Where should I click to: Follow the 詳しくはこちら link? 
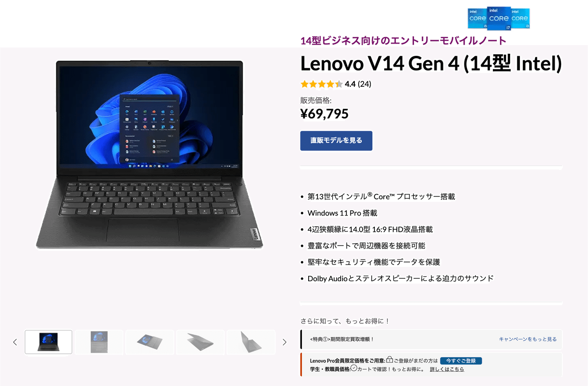click(x=447, y=369)
